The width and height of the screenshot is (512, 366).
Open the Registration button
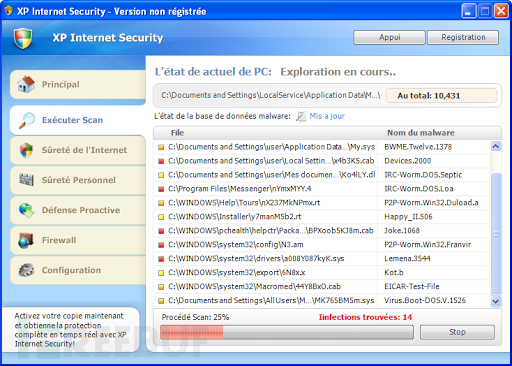pyautogui.click(x=463, y=37)
